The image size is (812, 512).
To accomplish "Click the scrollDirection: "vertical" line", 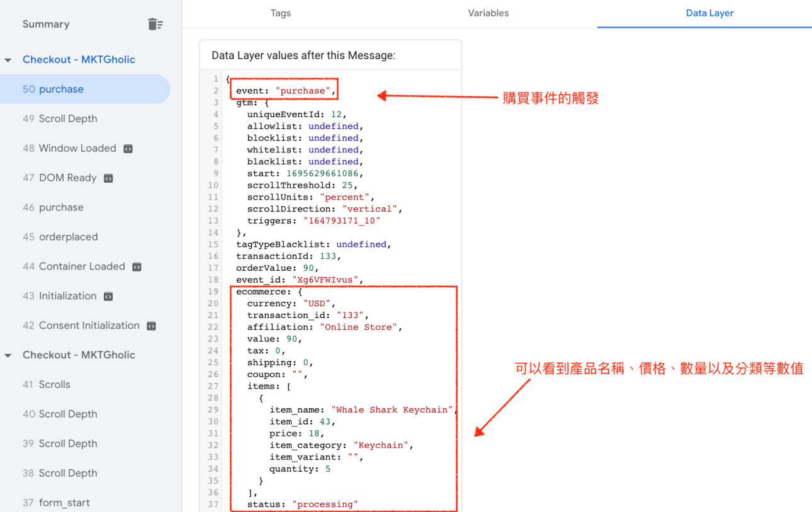I will coord(324,209).
